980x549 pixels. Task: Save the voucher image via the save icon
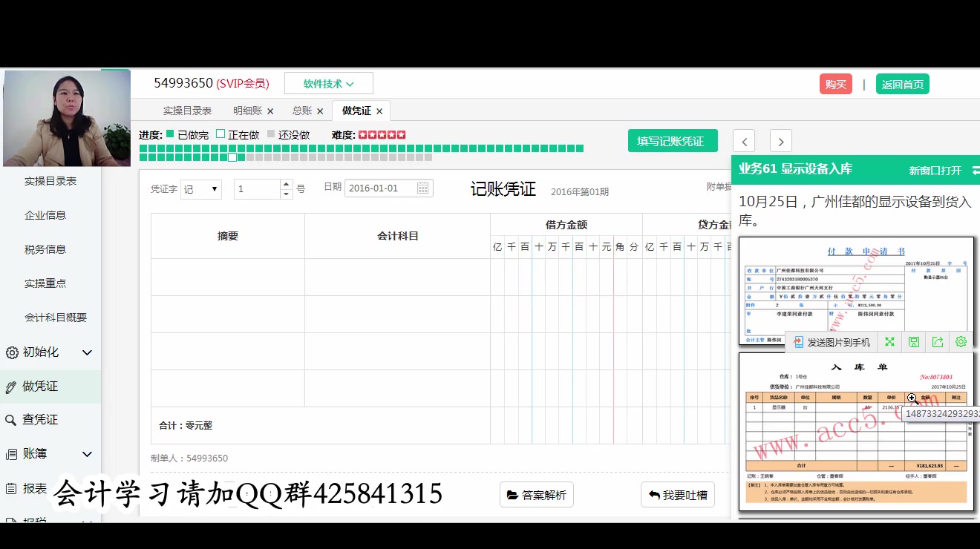point(913,341)
